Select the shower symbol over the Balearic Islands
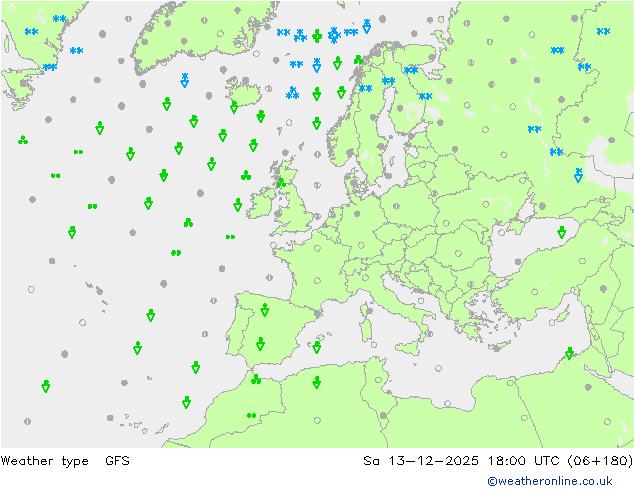The image size is (634, 490). [x=317, y=347]
